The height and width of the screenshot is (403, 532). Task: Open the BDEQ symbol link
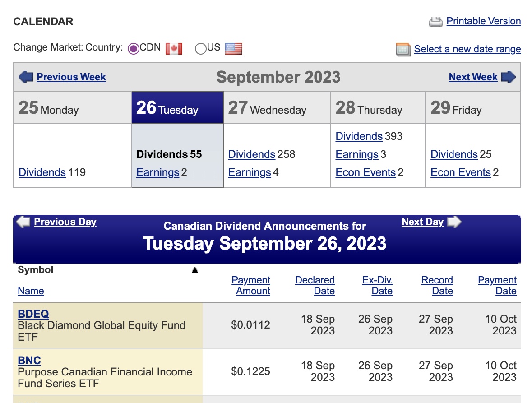[x=33, y=314]
